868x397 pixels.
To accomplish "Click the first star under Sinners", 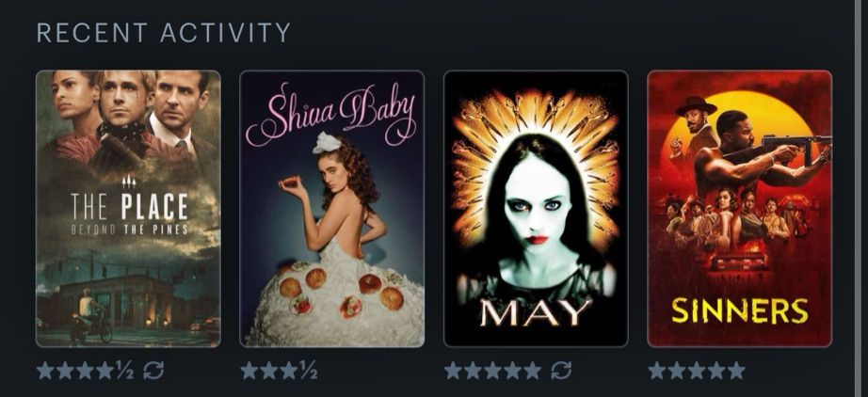I will 656,371.
